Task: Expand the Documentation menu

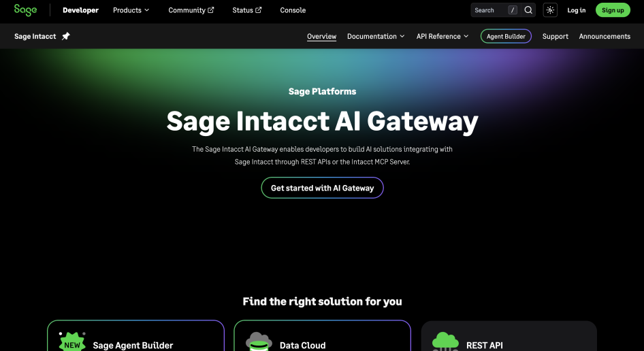Action: (376, 36)
